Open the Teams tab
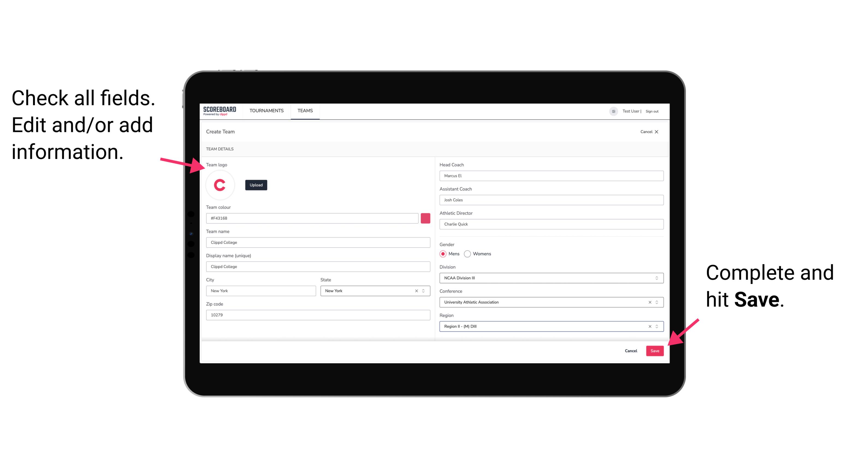Viewport: 868px width, 467px height. pyautogui.click(x=305, y=110)
